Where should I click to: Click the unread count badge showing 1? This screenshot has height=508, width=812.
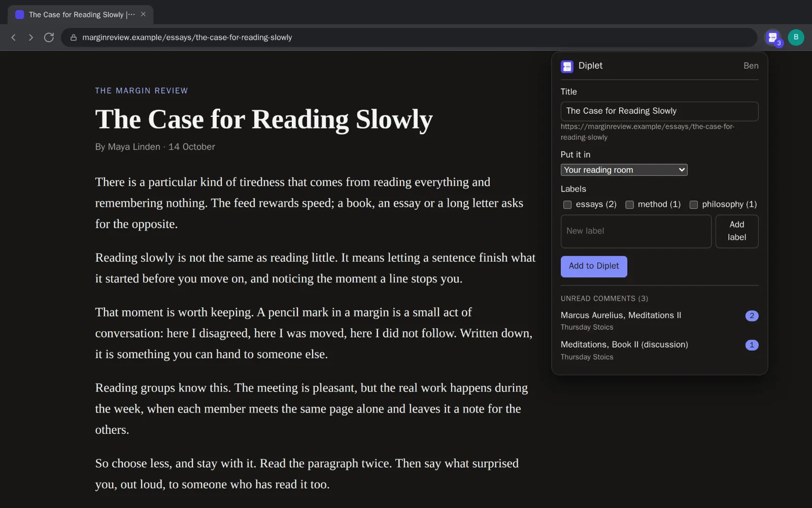click(x=752, y=345)
